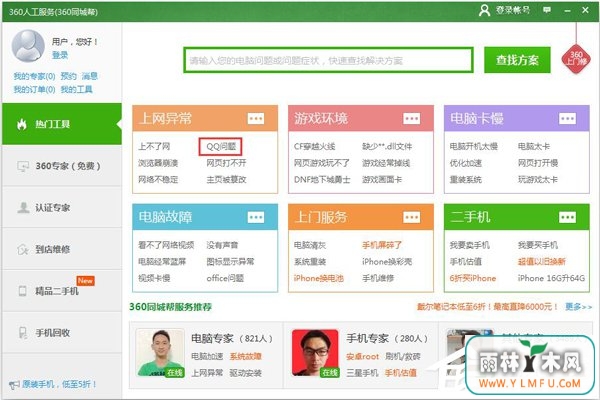
Task: Focus the computer problem search input field
Action: (328, 60)
